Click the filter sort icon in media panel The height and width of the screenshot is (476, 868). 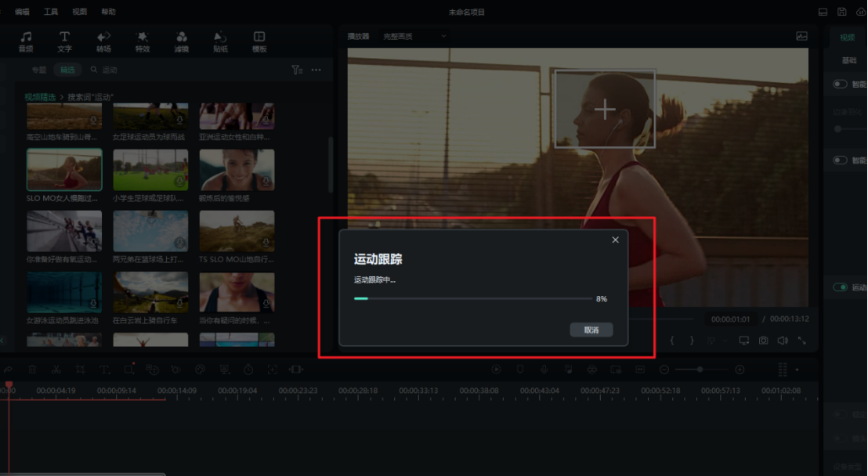coord(297,70)
